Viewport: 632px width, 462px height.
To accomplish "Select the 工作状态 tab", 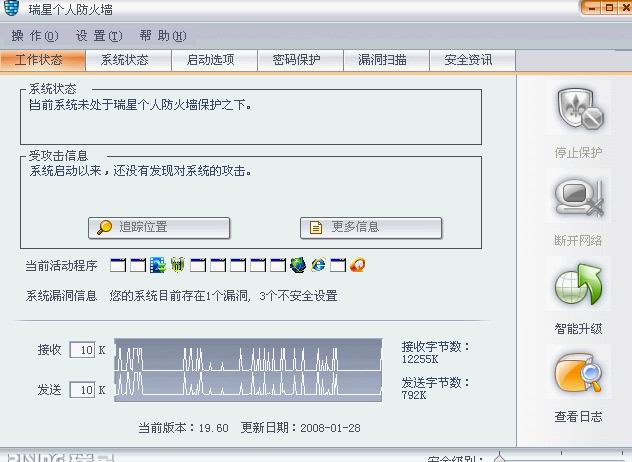I will click(43, 60).
